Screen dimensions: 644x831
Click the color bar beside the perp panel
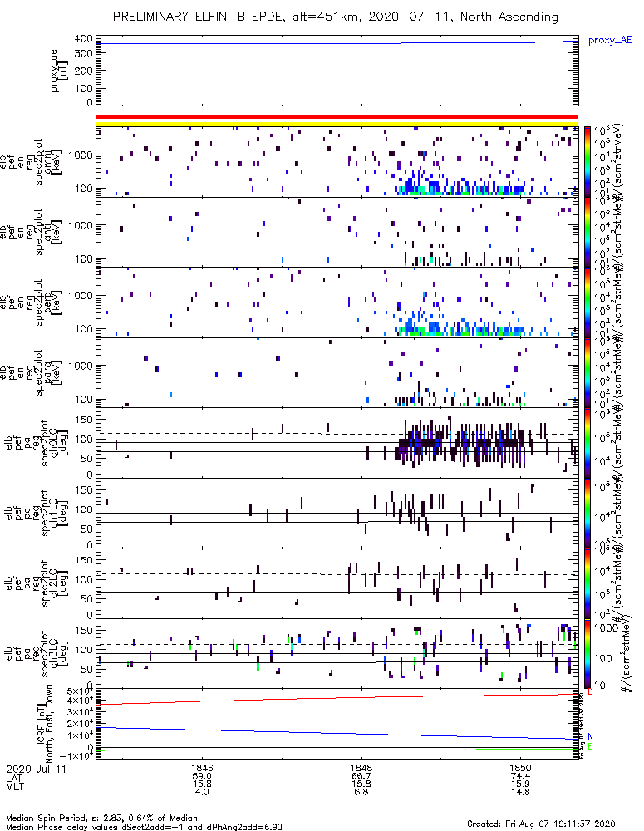point(587,302)
